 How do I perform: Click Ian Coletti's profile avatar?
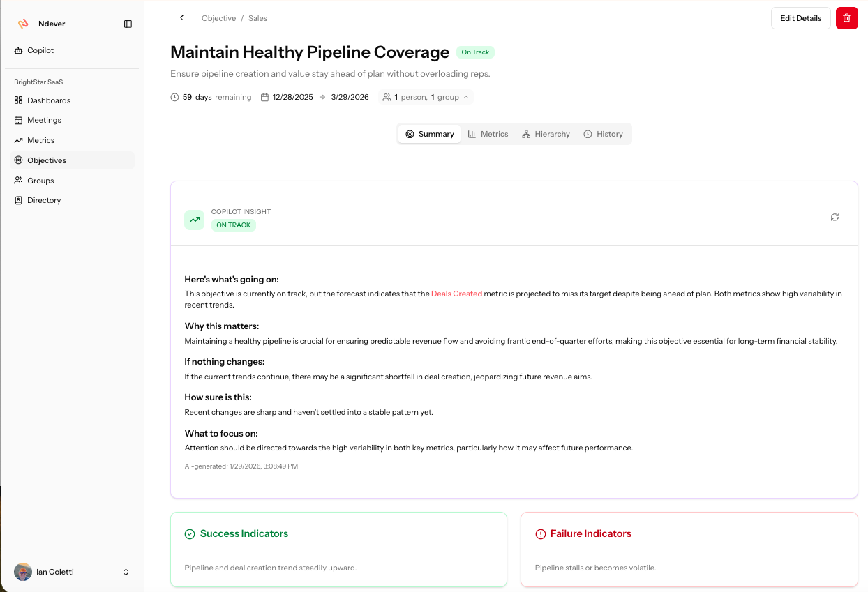(23, 572)
